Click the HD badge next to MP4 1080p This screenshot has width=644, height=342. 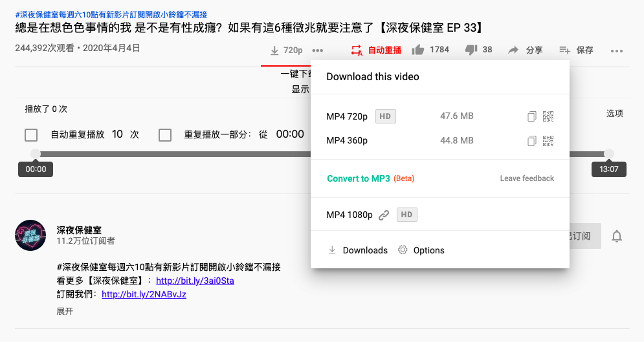tap(407, 215)
